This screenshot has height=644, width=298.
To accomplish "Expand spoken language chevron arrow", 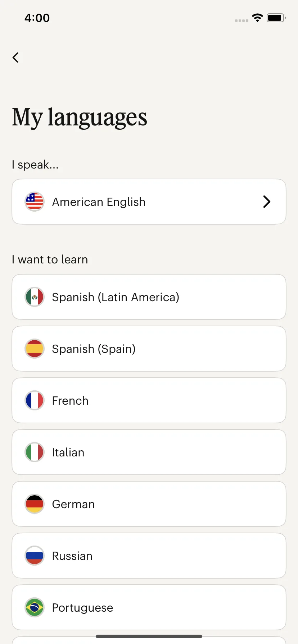I will [x=267, y=202].
